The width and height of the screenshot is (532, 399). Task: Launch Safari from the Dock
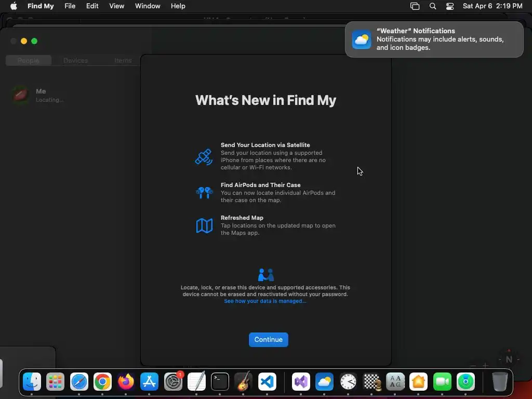pos(79,382)
